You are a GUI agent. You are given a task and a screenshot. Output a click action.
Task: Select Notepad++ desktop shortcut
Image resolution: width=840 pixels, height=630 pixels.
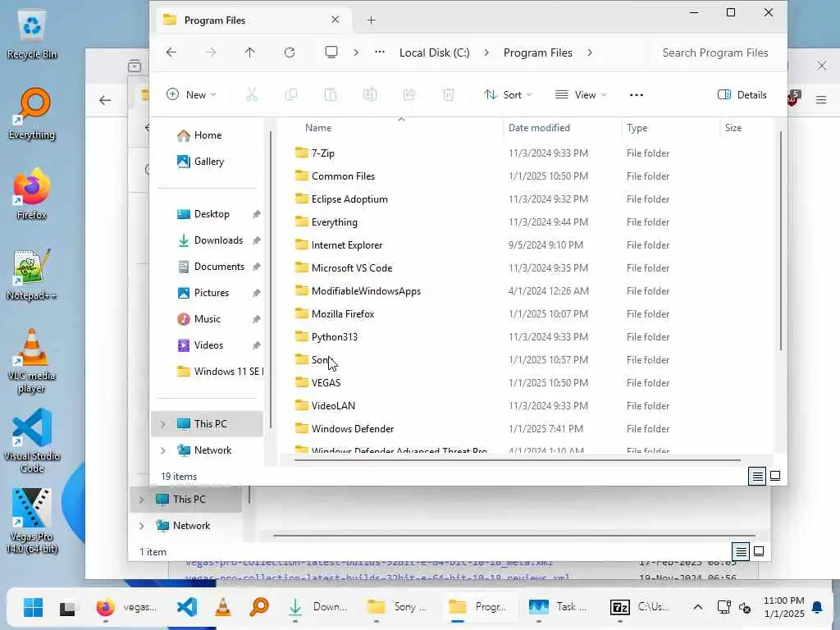tap(32, 274)
